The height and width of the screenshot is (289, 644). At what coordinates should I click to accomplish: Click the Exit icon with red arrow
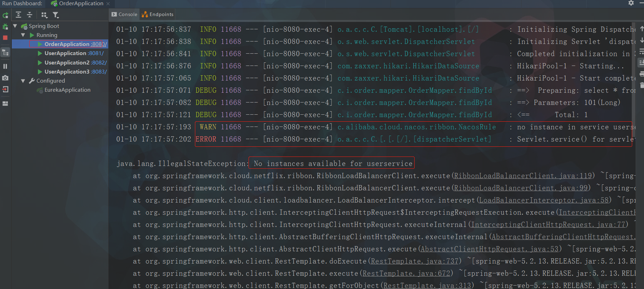5,89
